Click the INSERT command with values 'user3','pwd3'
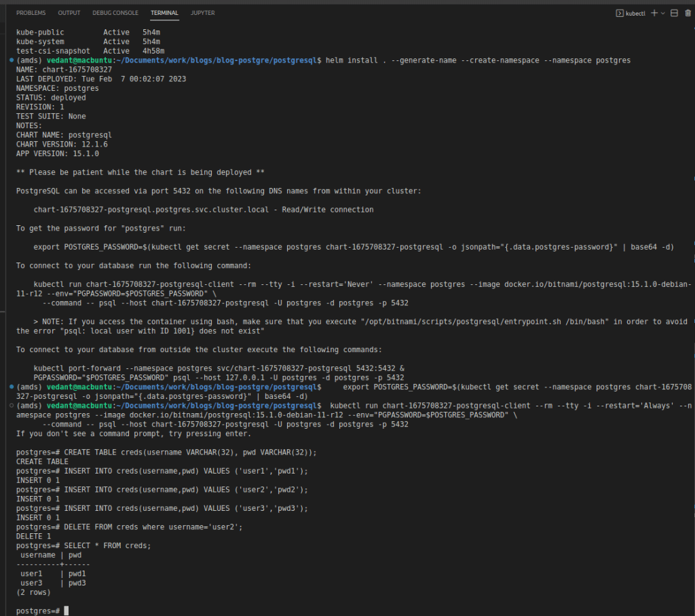This screenshot has height=616, width=695. point(186,508)
